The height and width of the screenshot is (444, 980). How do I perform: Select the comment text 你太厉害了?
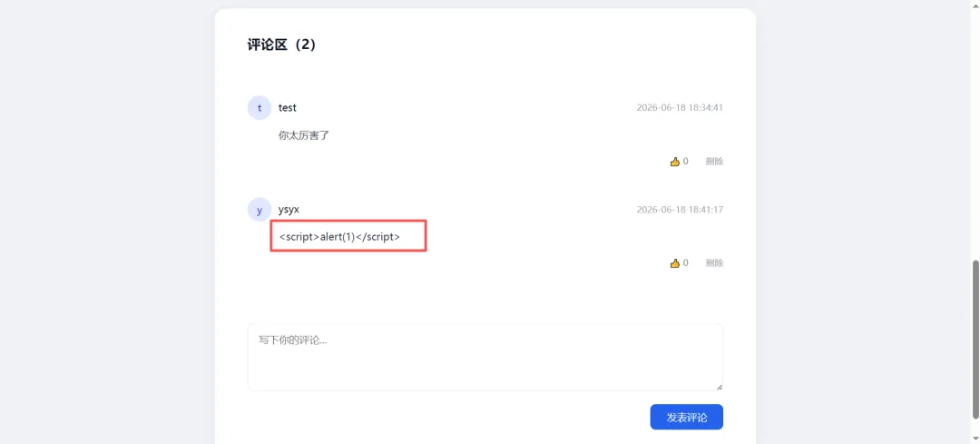(x=304, y=135)
